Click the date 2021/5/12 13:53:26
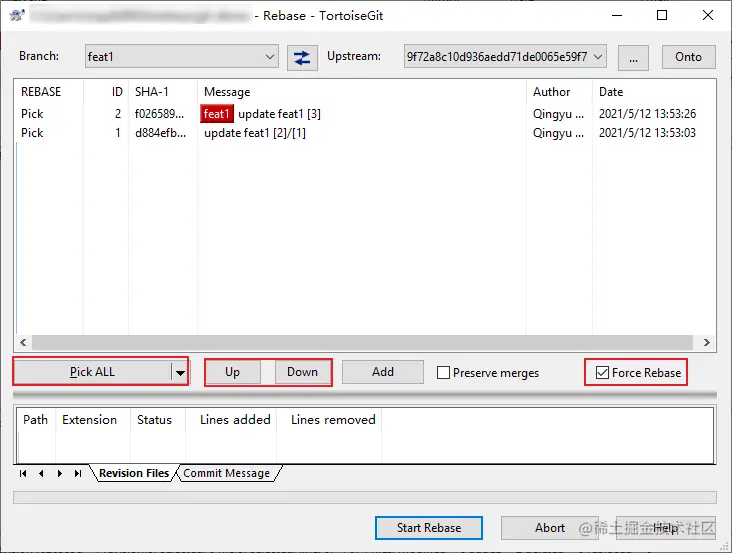The width and height of the screenshot is (732, 553). tap(648, 114)
